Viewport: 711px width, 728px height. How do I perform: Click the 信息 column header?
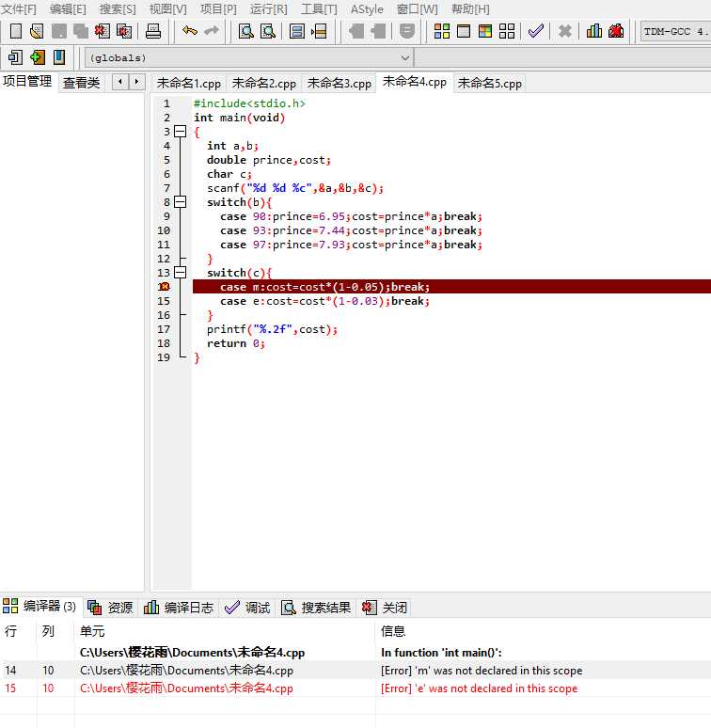coord(393,631)
